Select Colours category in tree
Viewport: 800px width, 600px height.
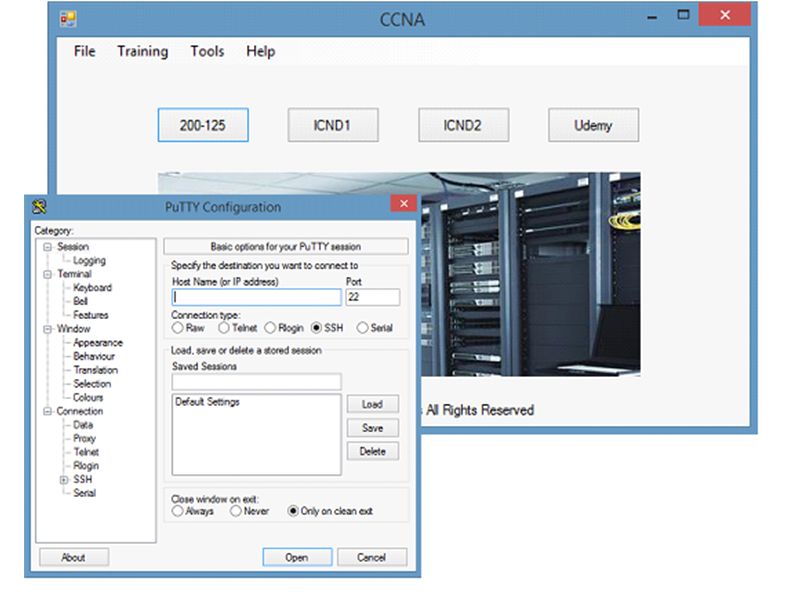[88, 397]
